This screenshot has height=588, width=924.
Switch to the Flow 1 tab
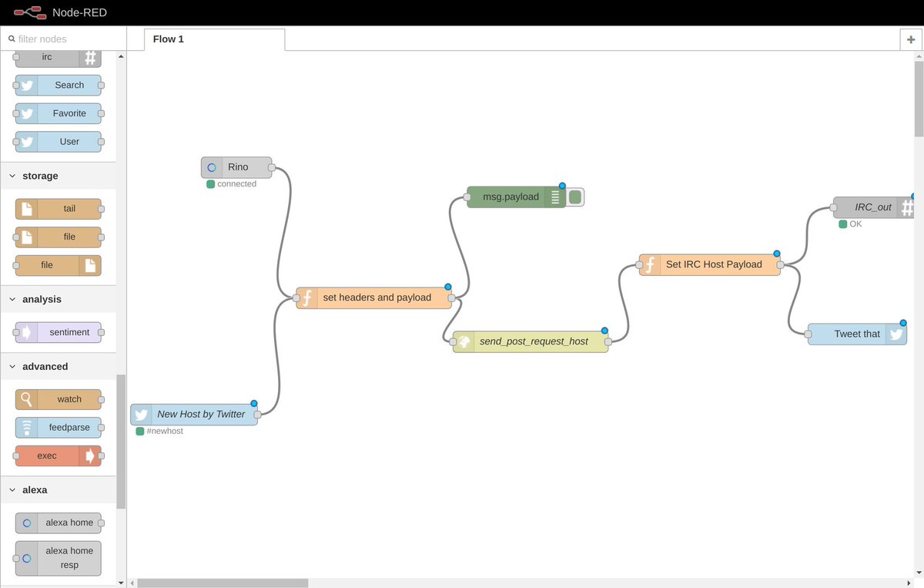coord(214,39)
